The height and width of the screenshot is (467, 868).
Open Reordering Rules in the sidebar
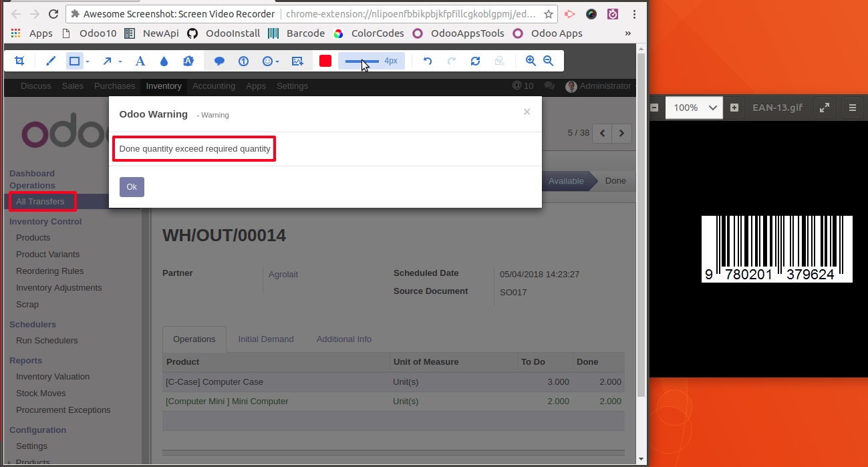pos(50,271)
